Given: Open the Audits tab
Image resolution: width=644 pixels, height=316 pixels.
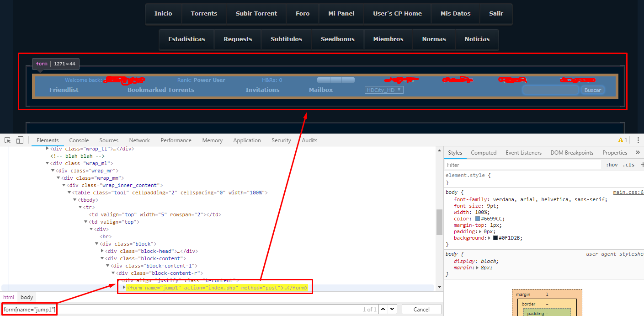Looking at the screenshot, I should tap(309, 140).
